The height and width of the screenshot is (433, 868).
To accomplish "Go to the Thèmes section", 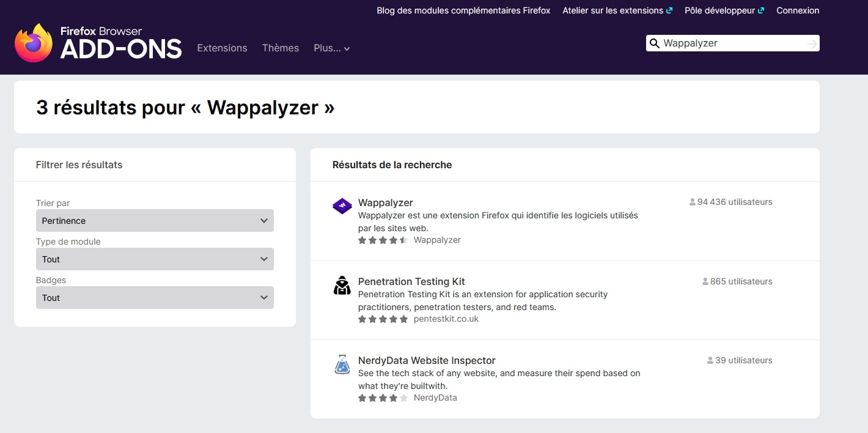I will (281, 48).
